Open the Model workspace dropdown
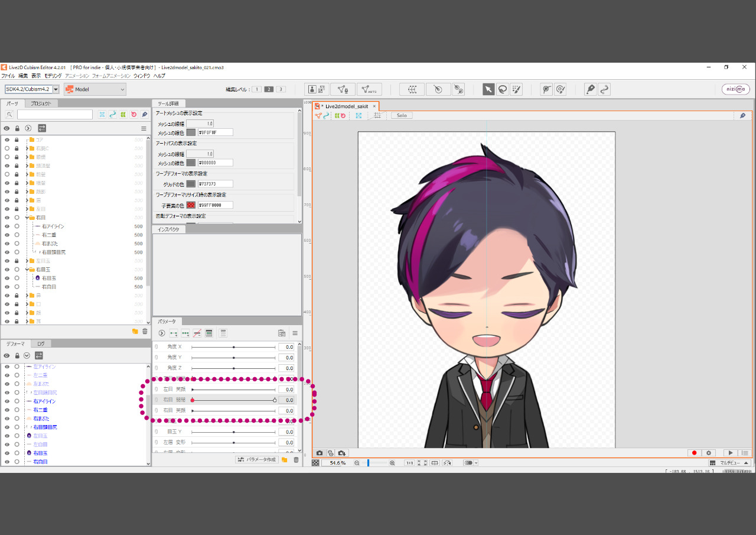The width and height of the screenshot is (756, 535). [x=95, y=89]
